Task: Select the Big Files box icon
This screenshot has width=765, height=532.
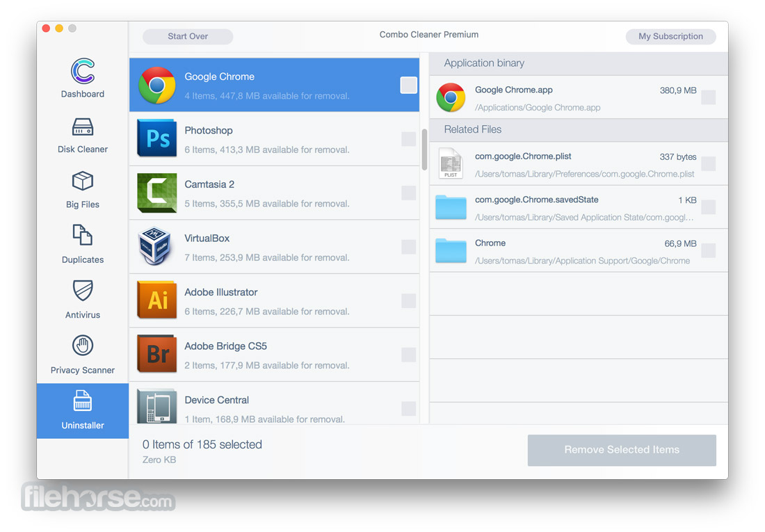Action: pos(83,181)
